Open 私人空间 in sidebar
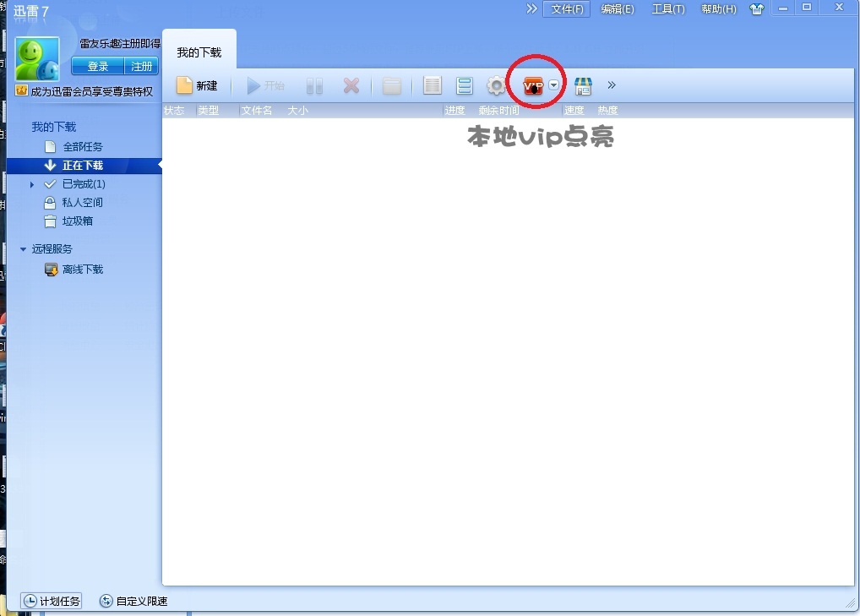 coord(82,203)
